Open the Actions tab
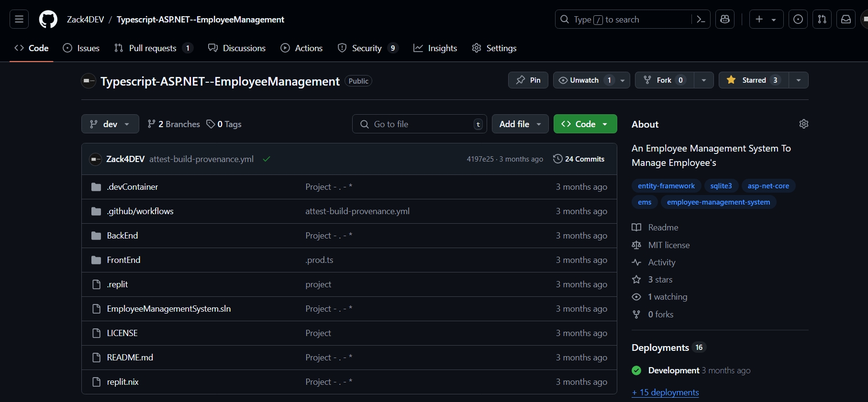Image resolution: width=868 pixels, height=402 pixels. pyautogui.click(x=301, y=48)
